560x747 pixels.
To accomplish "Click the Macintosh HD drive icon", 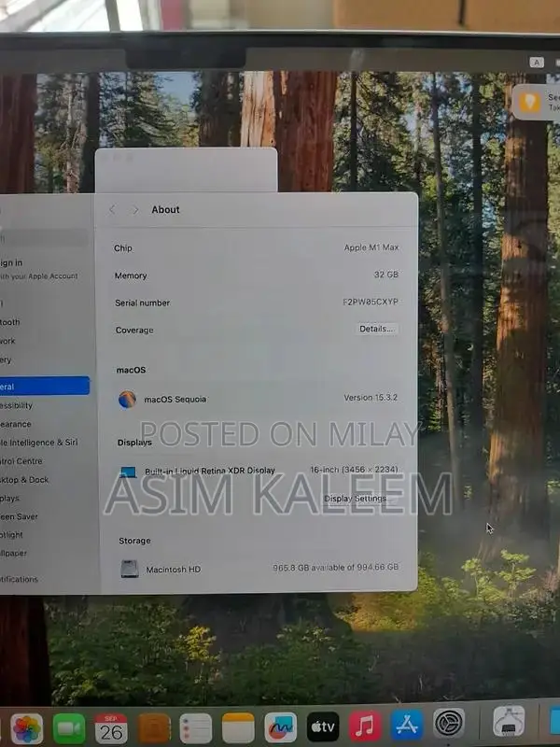I will pos(130,569).
